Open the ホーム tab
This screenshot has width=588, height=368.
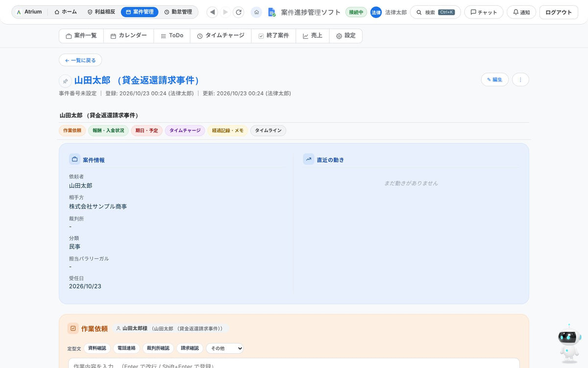66,12
